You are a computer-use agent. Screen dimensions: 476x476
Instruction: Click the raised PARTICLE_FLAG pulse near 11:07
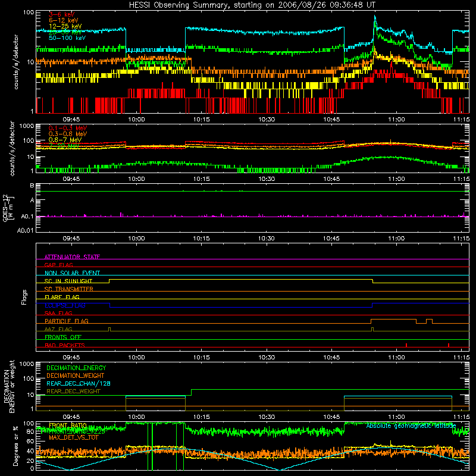(429, 321)
